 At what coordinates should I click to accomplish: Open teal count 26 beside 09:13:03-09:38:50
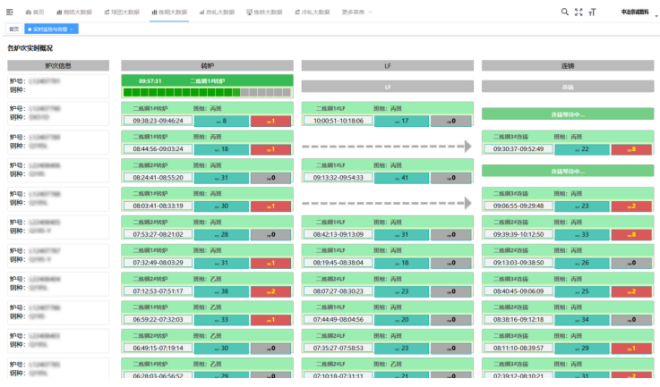(x=582, y=263)
